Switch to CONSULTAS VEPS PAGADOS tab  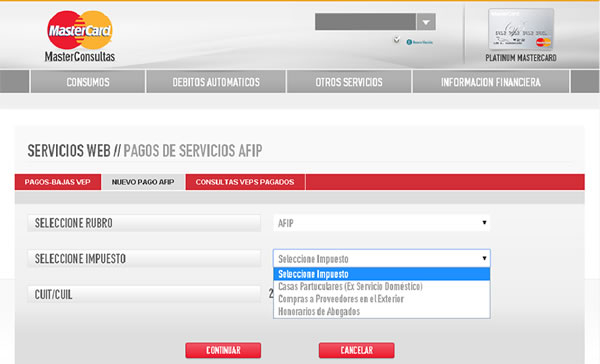pos(245,182)
